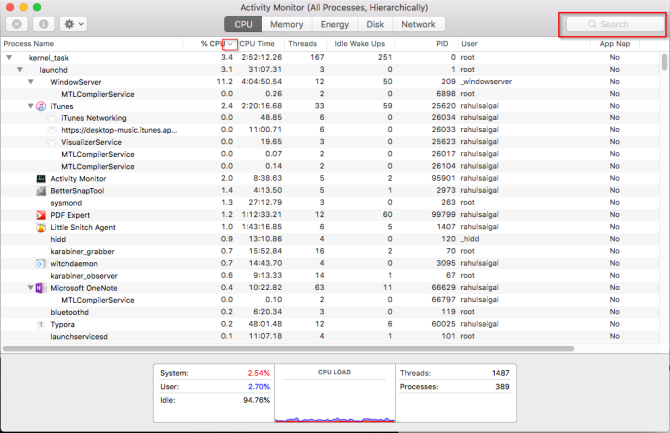Open the process Inspect info button
Image resolution: width=670 pixels, height=433 pixels.
coord(43,24)
